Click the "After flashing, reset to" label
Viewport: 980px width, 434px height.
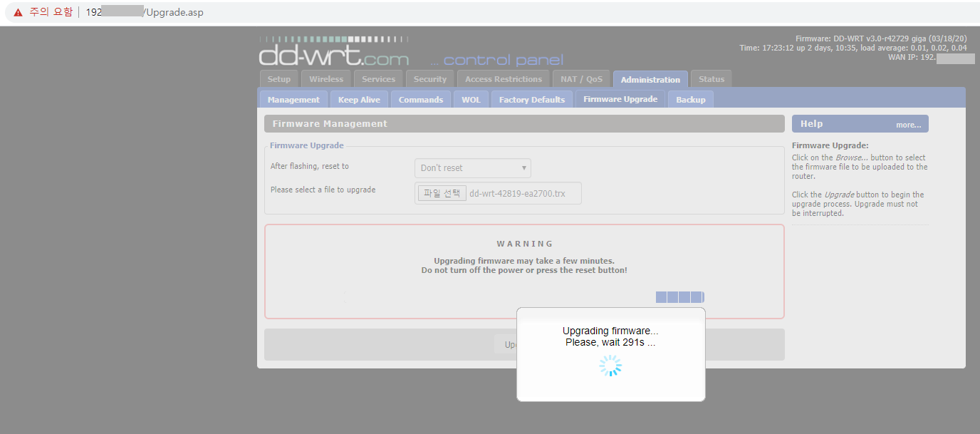pos(310,166)
